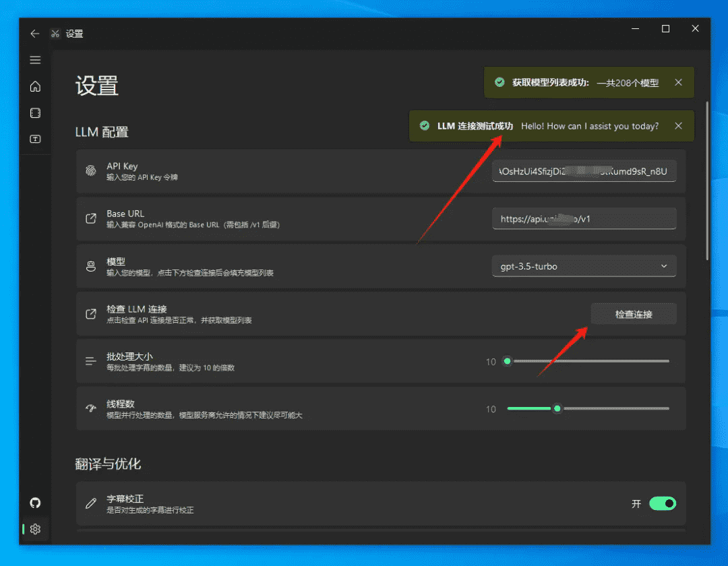Open the Home page from sidebar
The width and height of the screenshot is (728, 566).
click(35, 86)
